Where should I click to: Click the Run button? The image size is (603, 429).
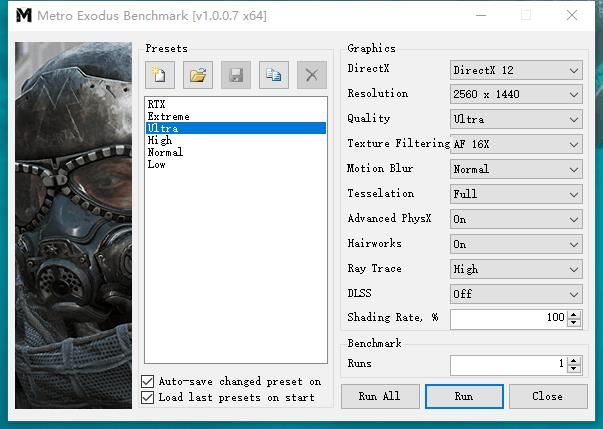[x=464, y=396]
